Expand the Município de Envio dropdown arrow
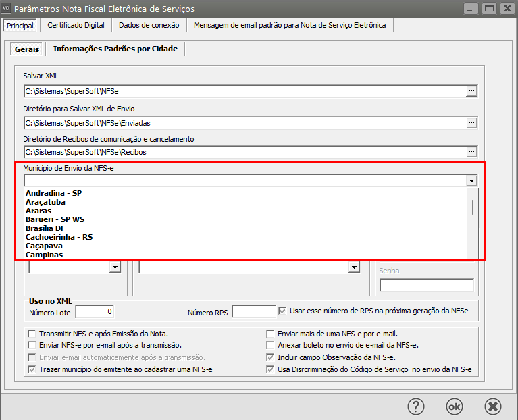518x420 pixels. pos(471,181)
